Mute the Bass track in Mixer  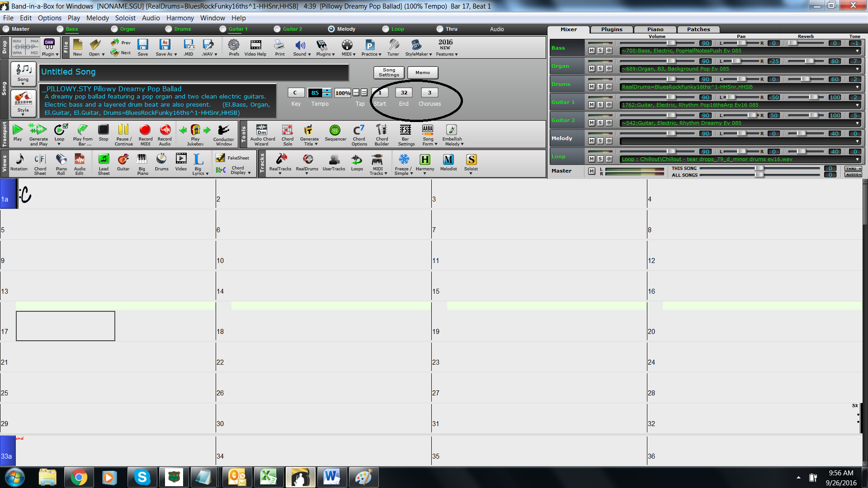(x=591, y=51)
